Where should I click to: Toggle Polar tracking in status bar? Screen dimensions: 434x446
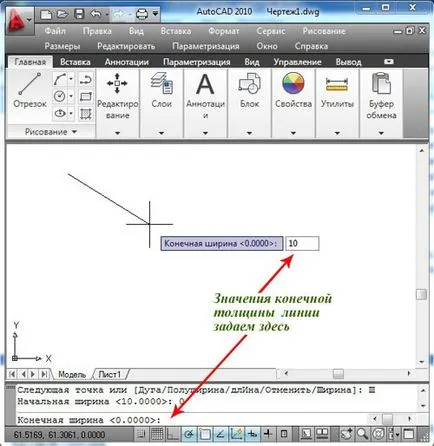[189, 434]
